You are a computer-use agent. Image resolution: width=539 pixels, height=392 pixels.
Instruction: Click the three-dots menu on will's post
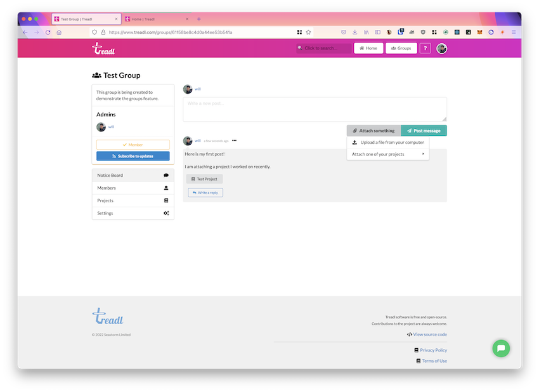(x=234, y=141)
